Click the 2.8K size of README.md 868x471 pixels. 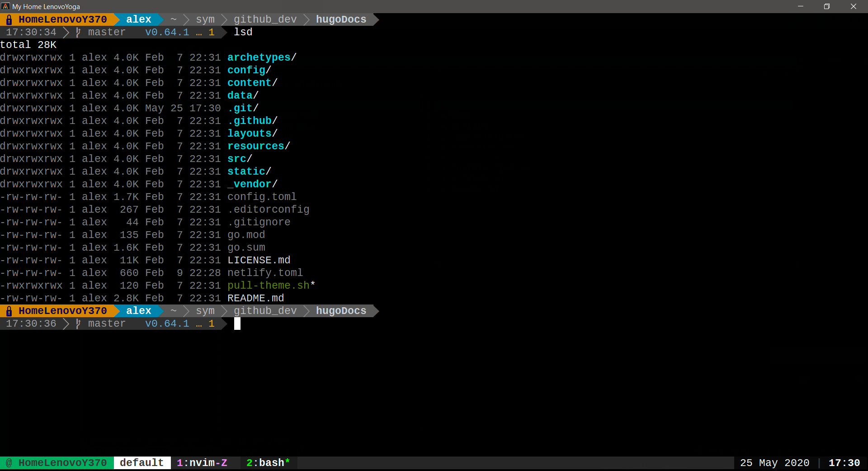point(126,298)
